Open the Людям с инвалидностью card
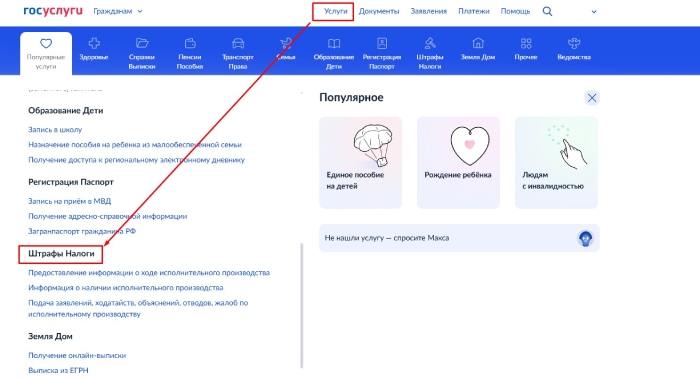This screenshot has width=700, height=382. 556,162
